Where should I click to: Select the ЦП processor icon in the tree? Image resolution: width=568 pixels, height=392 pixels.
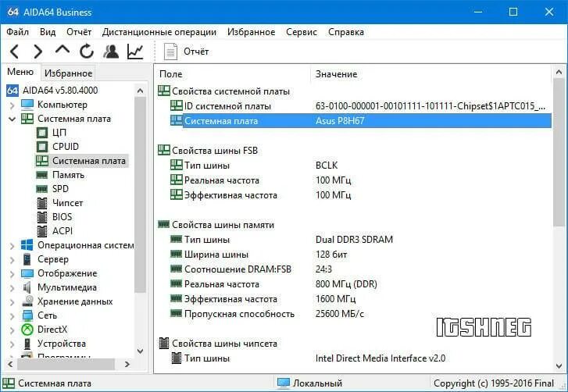pos(42,133)
